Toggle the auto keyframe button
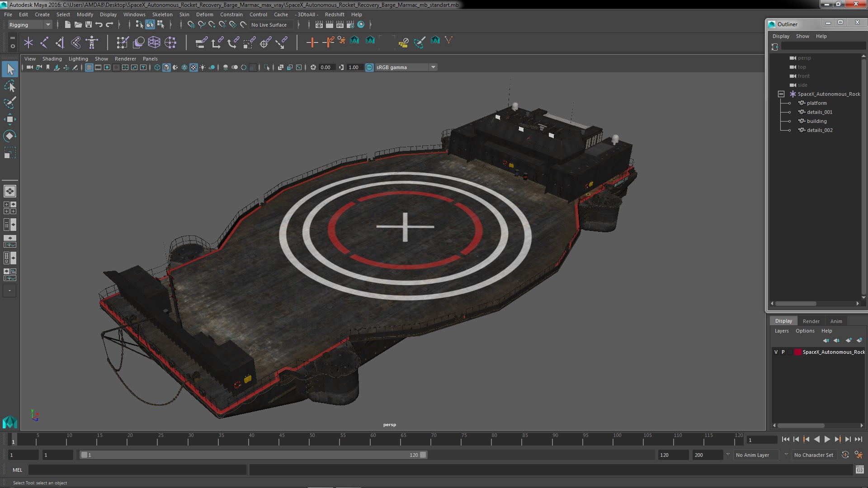The height and width of the screenshot is (488, 868). (845, 455)
